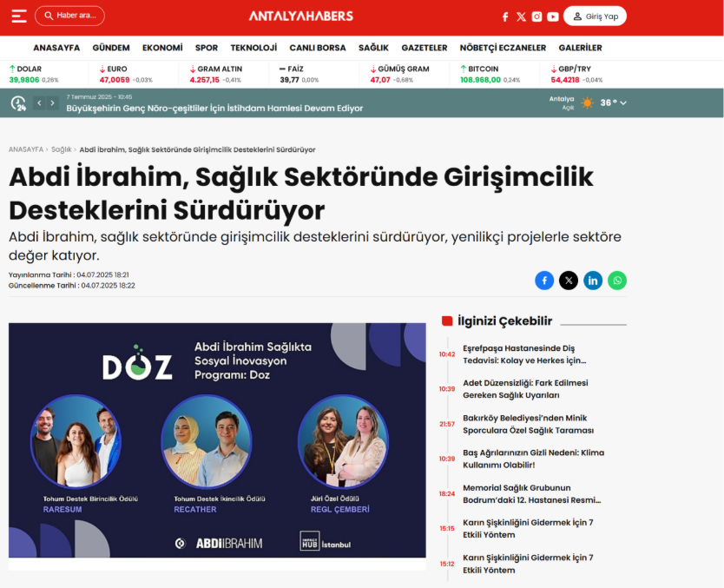Image resolution: width=724 pixels, height=588 pixels.
Task: Open the Instagram header icon
Action: pos(536,17)
